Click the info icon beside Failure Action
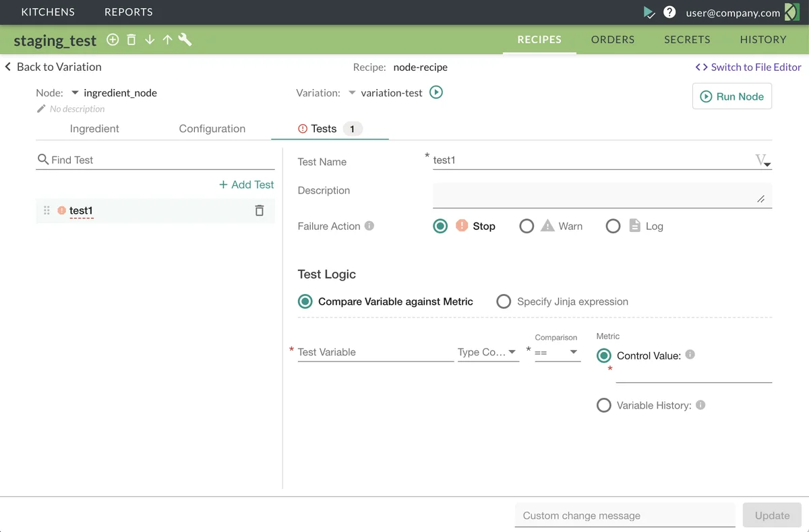This screenshot has width=809, height=532. (x=369, y=226)
